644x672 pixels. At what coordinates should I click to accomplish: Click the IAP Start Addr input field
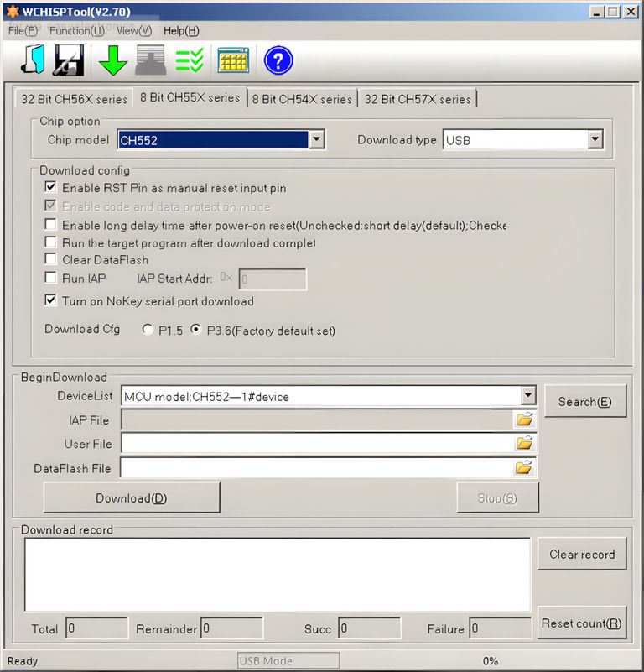tap(273, 279)
